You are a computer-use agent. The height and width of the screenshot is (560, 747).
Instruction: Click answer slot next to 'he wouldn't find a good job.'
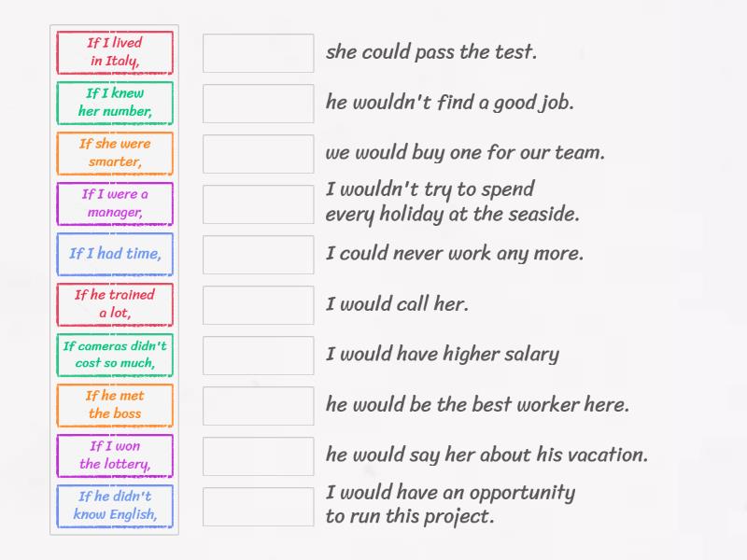259,104
